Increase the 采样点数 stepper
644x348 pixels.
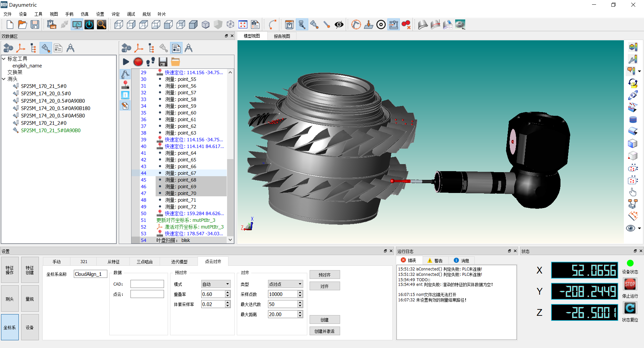300,292
